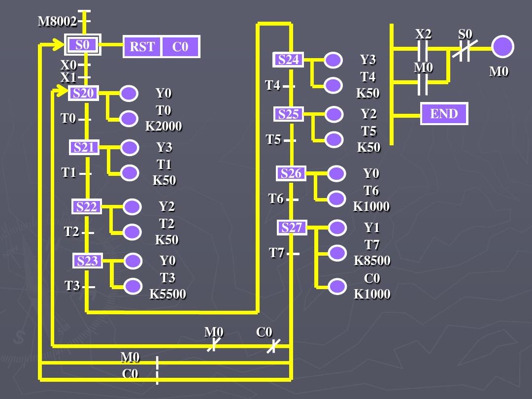Select the M8002 initial transition label
Viewport: 532px width, 399px height.
[x=57, y=21]
